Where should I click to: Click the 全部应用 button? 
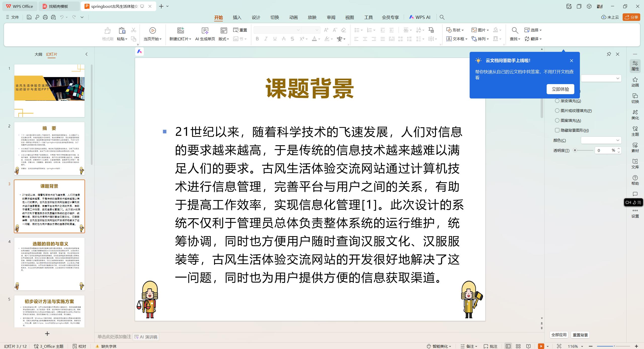[559, 335]
